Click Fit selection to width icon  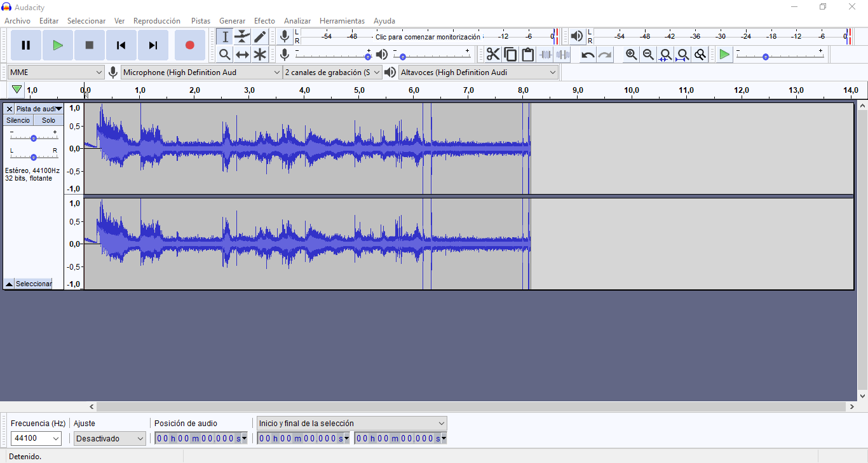[x=665, y=55]
